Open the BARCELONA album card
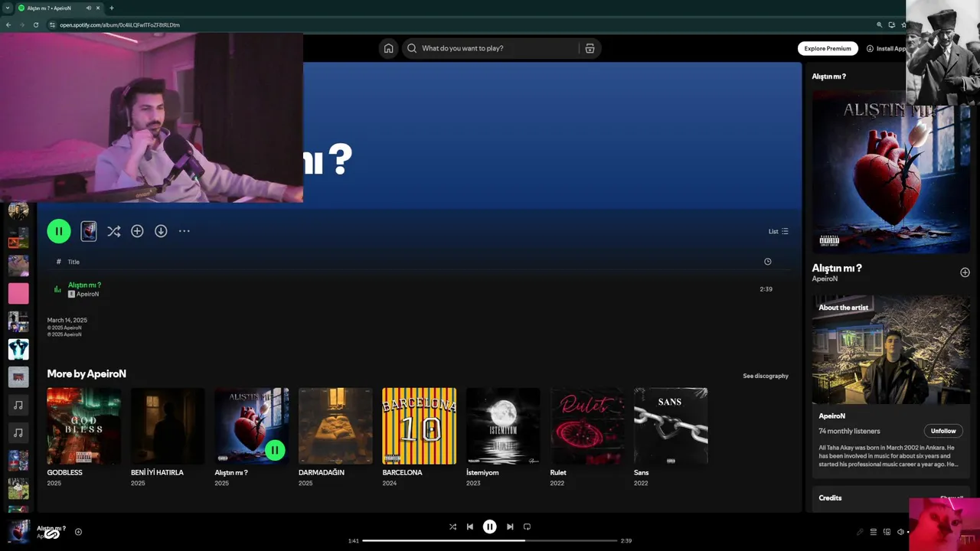 [419, 437]
